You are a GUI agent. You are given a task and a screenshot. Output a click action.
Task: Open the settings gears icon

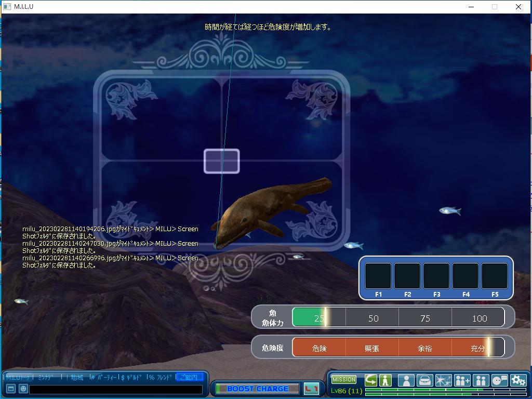(518, 381)
